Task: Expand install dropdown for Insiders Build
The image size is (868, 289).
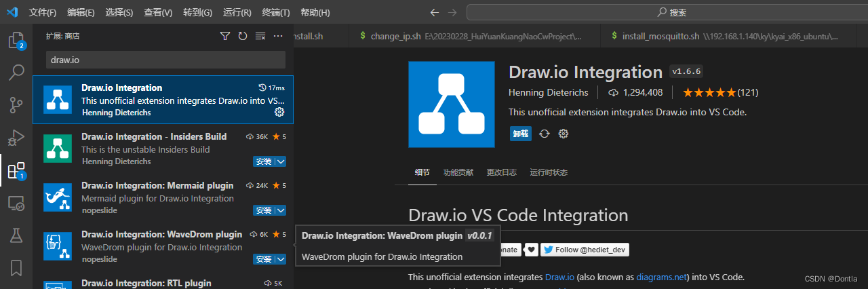Action: click(281, 161)
